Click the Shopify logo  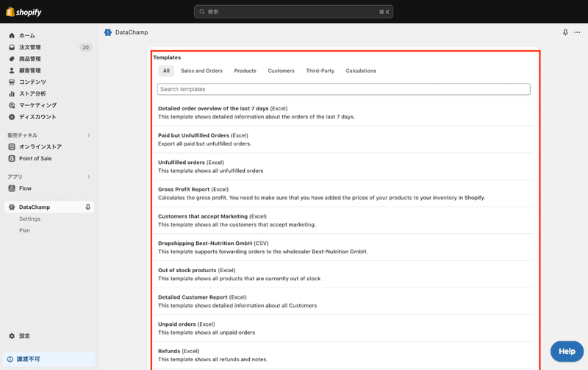click(x=24, y=12)
